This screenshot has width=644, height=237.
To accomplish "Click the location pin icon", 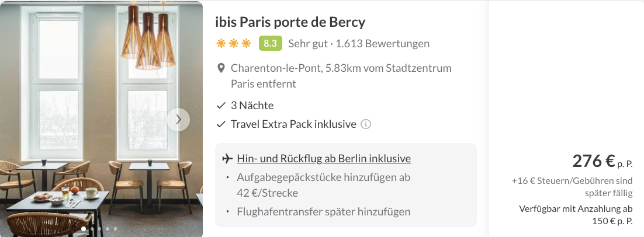I will tap(221, 68).
